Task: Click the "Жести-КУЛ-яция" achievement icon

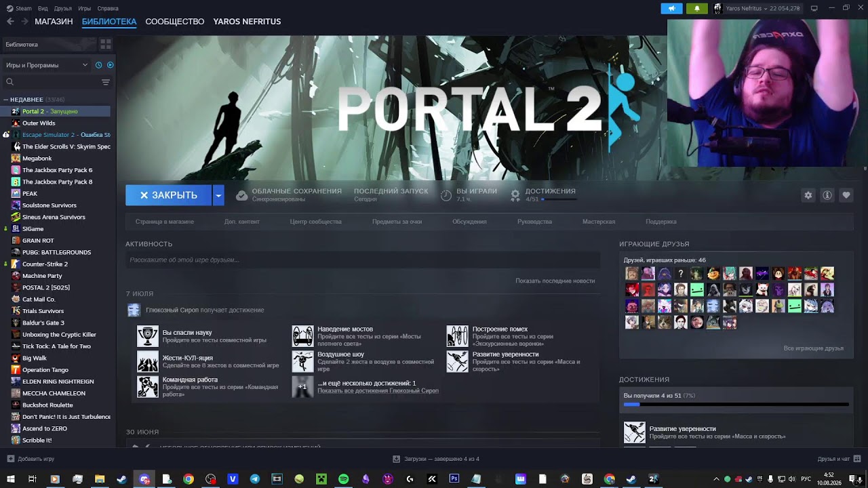Action: point(148,361)
